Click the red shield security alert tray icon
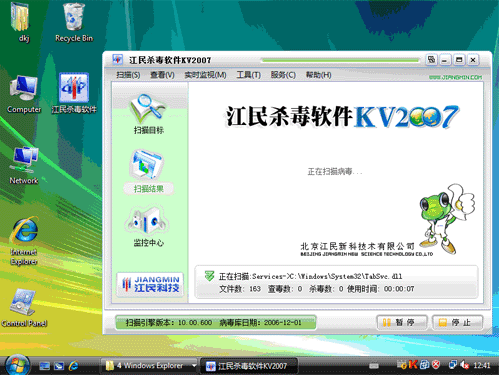Image resolution: width=500 pixels, height=375 pixels. point(435,365)
